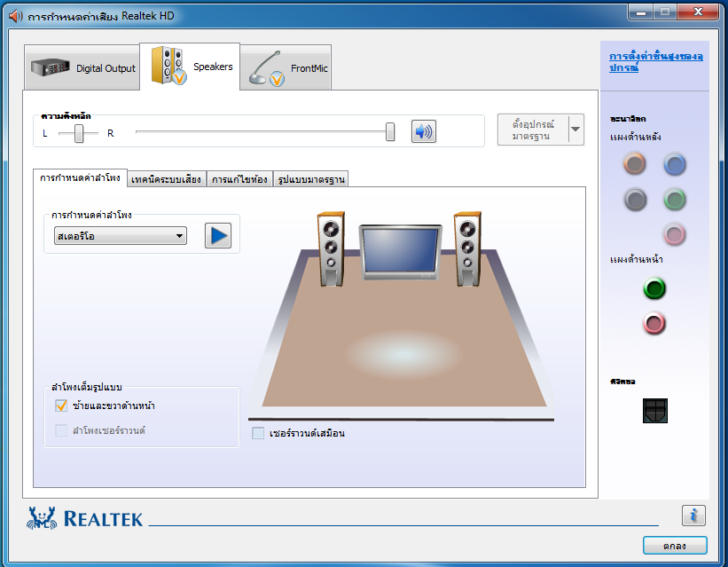
Task: Open the speaker configuration dropdown (สเตอริโอ)
Action: click(121, 236)
